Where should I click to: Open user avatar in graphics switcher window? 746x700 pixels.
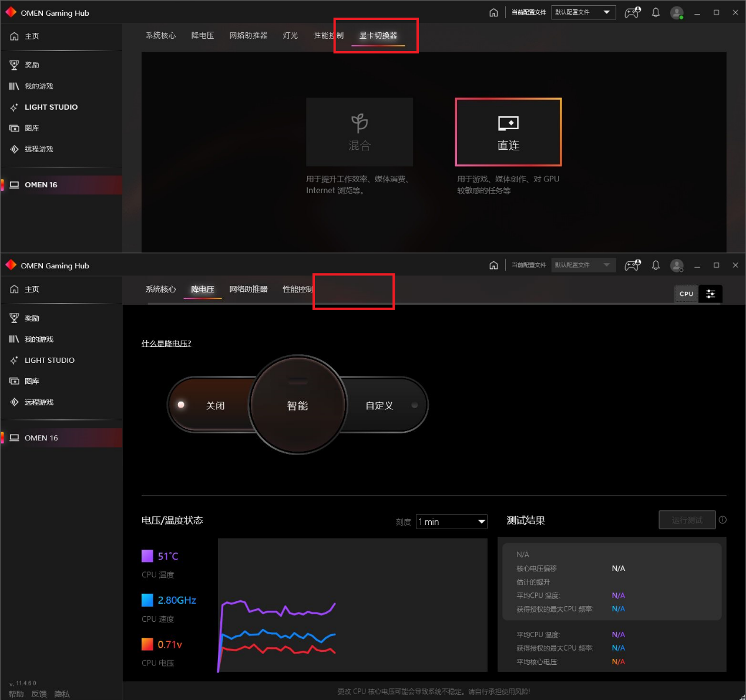coord(677,12)
